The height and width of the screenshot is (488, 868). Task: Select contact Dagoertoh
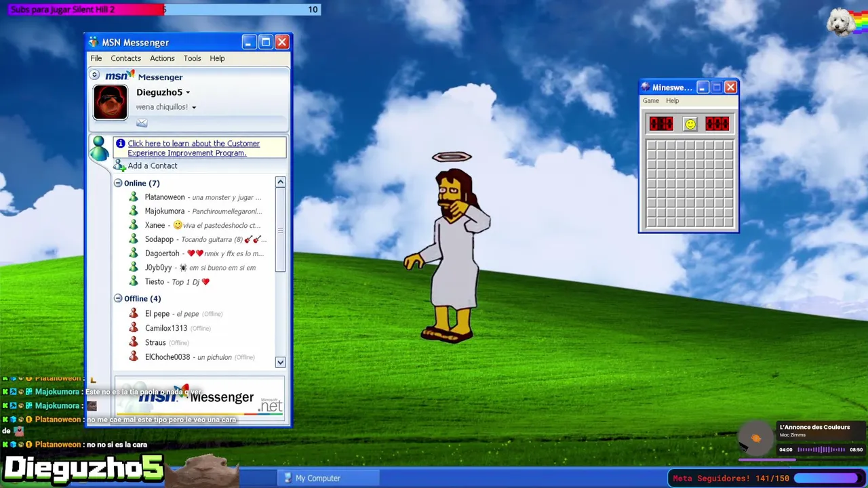point(162,253)
